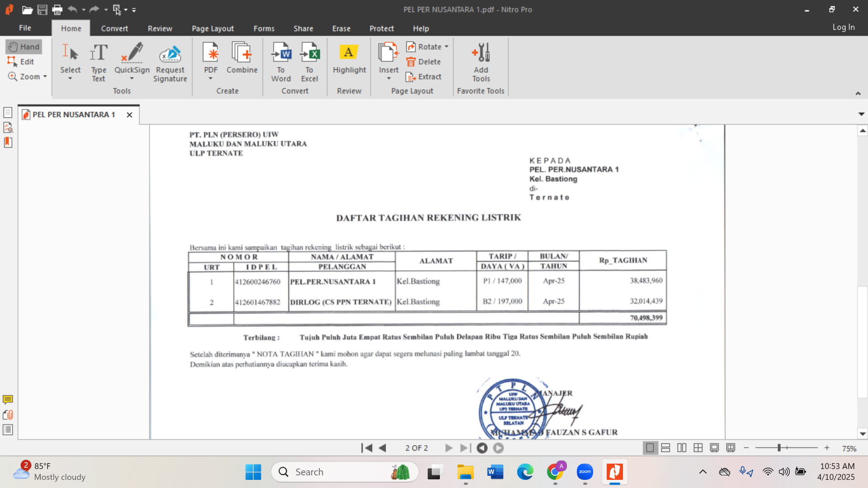
Task: Zoom in with the plus button
Action: click(x=827, y=448)
